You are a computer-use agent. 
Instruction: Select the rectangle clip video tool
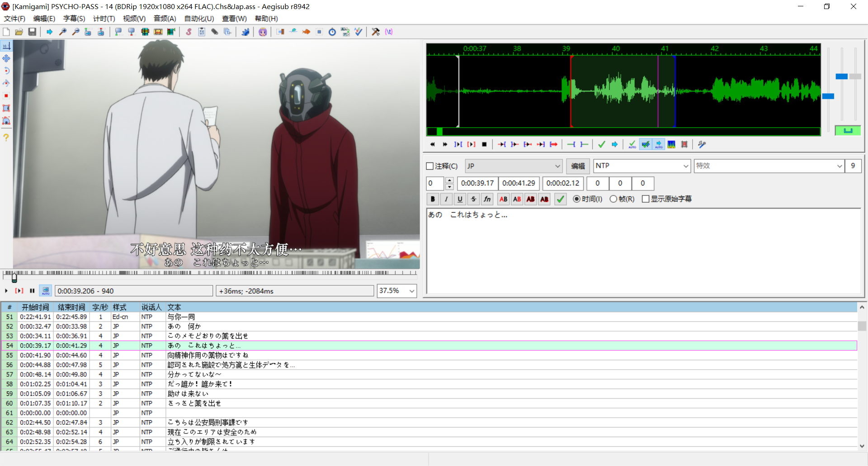click(6, 108)
